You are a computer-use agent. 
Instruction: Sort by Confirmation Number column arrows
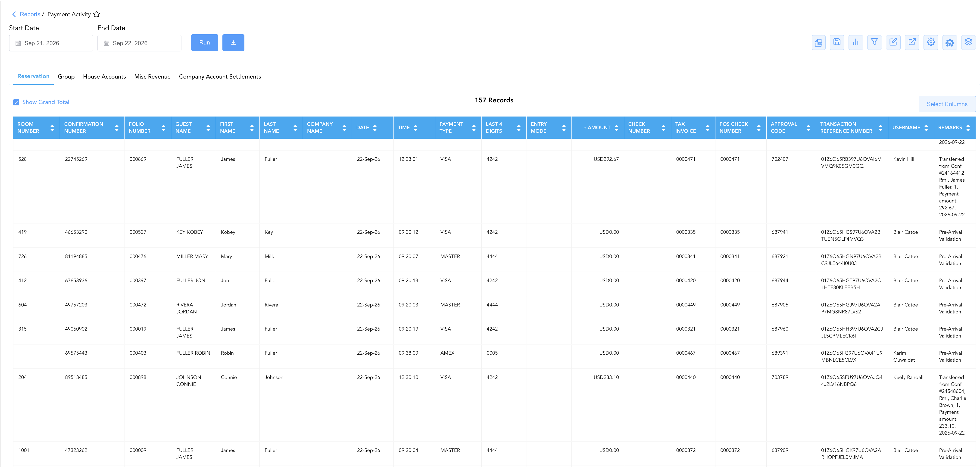(117, 127)
